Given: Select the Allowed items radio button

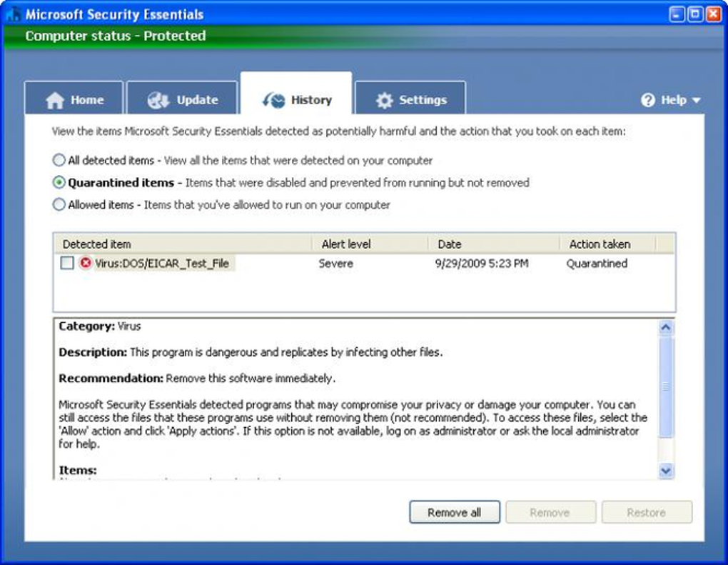Looking at the screenshot, I should pos(59,204).
